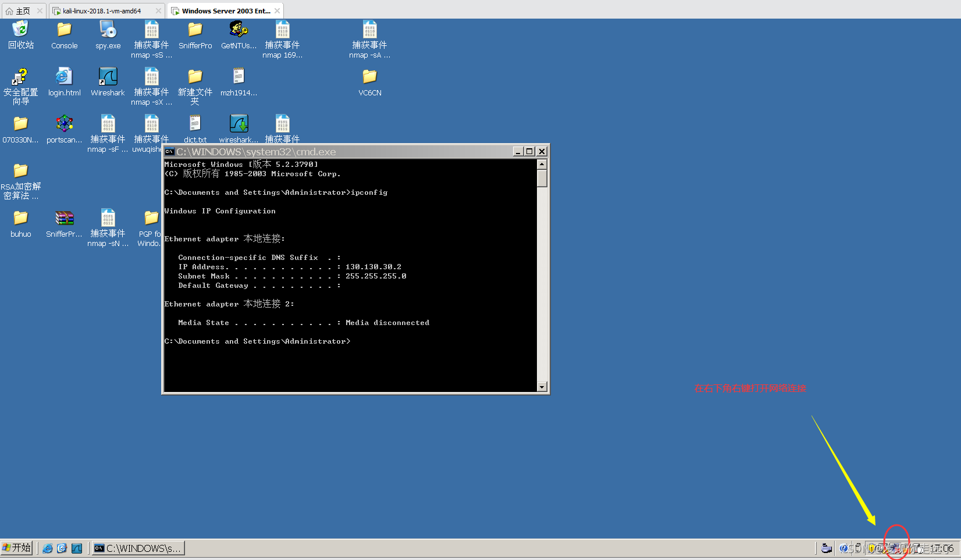Select the capture file nmap -sS
Image resolution: width=961 pixels, height=560 pixels.
(x=151, y=40)
